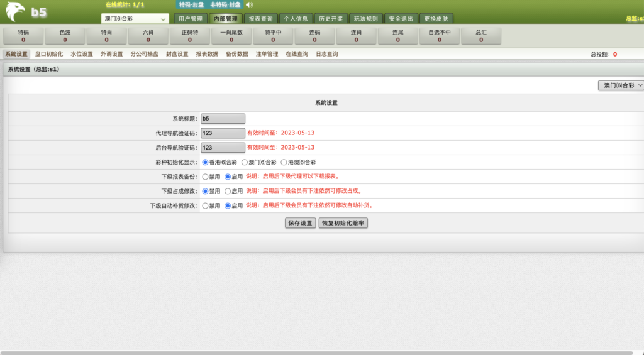
Task: Click the 保存设置 button
Action: click(x=300, y=223)
